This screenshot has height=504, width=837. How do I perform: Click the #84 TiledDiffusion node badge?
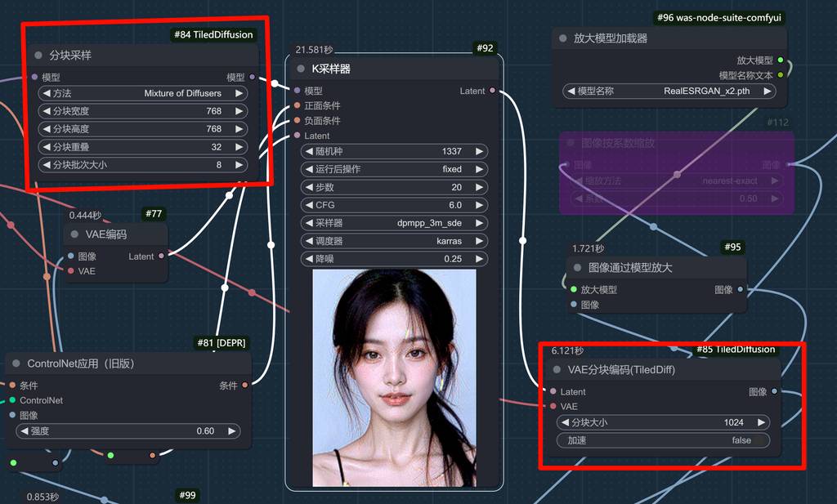coord(213,35)
